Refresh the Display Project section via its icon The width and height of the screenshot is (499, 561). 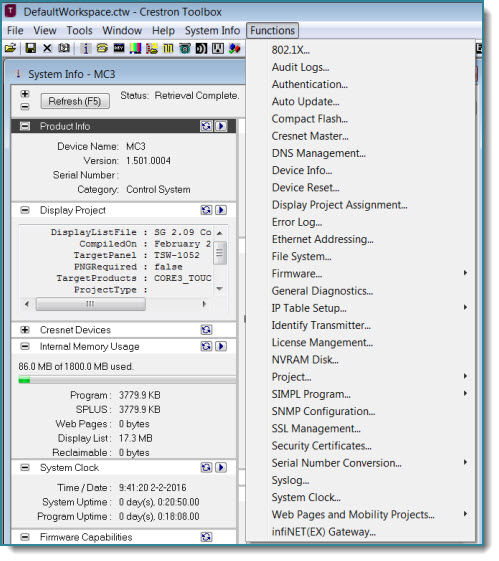pyautogui.click(x=206, y=210)
